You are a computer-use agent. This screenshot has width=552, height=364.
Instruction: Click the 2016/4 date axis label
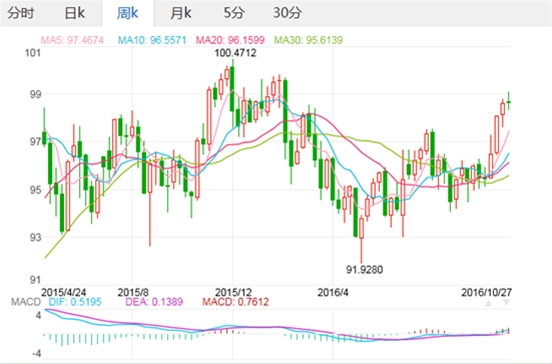333,292
